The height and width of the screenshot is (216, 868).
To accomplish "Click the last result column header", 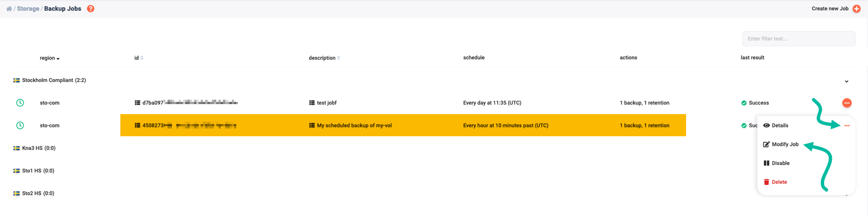I will 753,58.
